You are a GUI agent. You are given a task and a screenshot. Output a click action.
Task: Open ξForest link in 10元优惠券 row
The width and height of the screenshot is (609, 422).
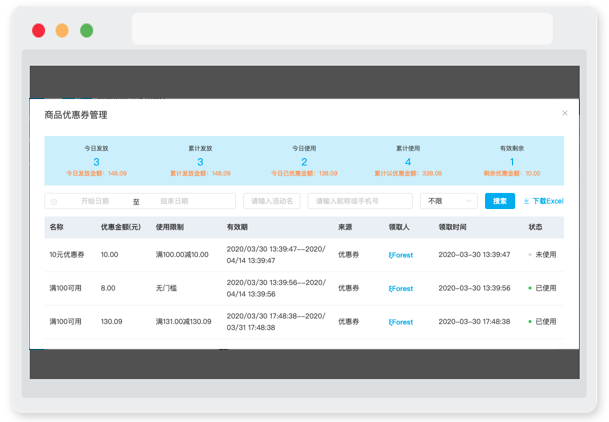[x=400, y=255]
